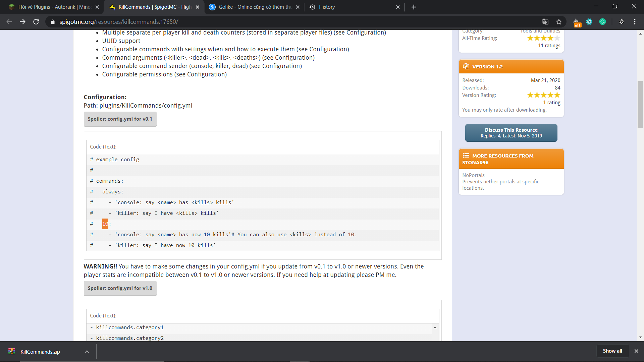Image resolution: width=644 pixels, height=362 pixels.
Task: Switch to the History tab
Action: tap(352, 7)
